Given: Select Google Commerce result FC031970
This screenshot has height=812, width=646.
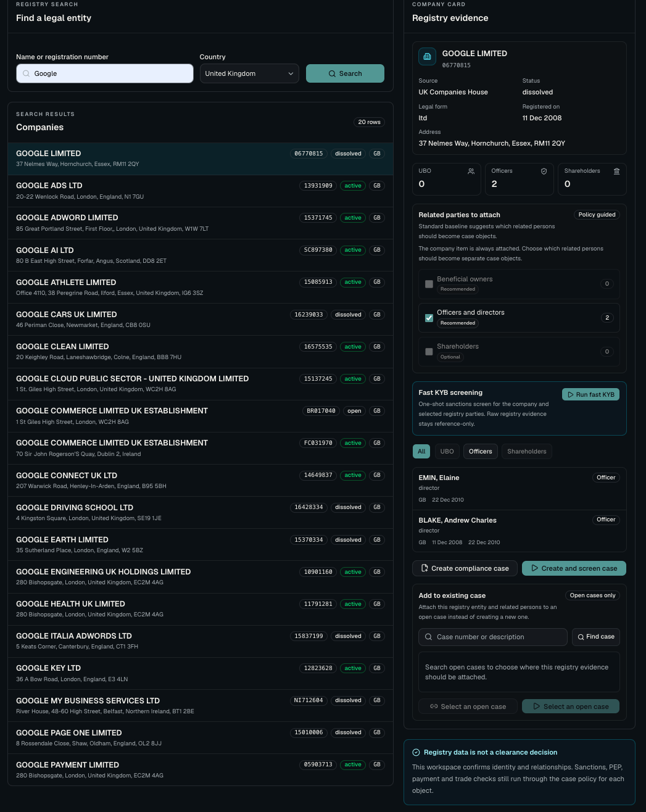Looking at the screenshot, I should pyautogui.click(x=201, y=448).
